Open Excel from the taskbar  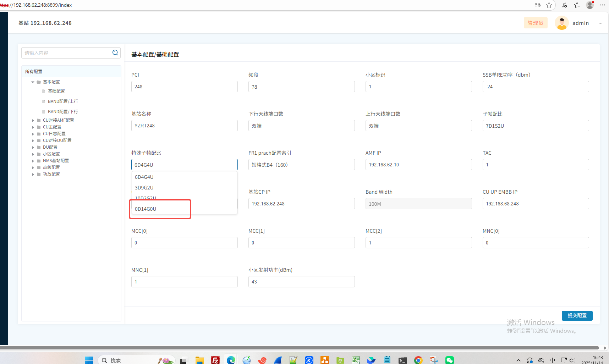tap(356, 360)
